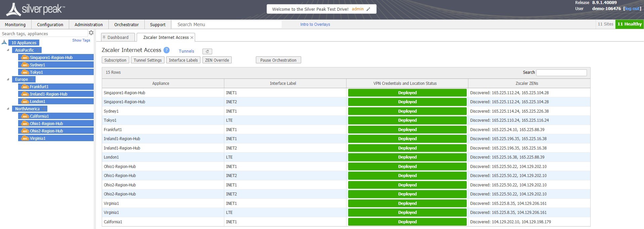Click Deployed status in the Tokyo1 row
Image resolution: width=644 pixels, height=229 pixels.
407,120
